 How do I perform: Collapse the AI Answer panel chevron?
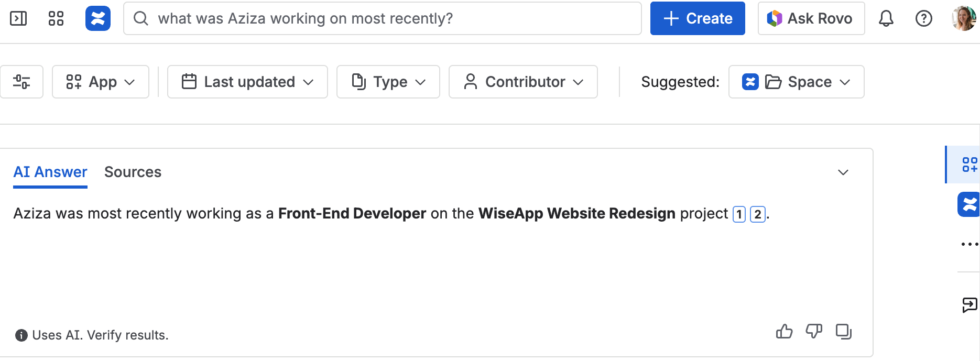pyautogui.click(x=843, y=172)
